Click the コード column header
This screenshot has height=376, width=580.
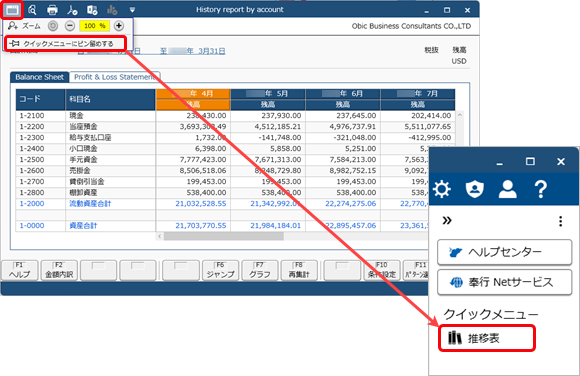pos(41,99)
